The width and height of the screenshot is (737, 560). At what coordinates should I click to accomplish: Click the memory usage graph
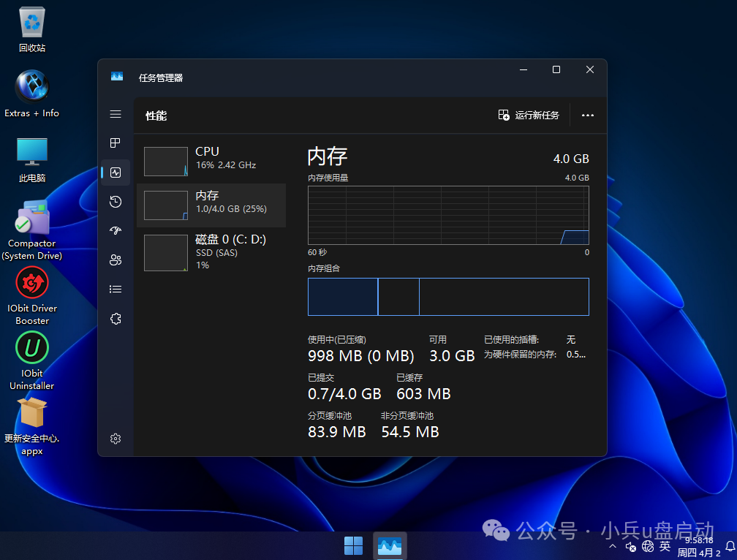tap(448, 215)
